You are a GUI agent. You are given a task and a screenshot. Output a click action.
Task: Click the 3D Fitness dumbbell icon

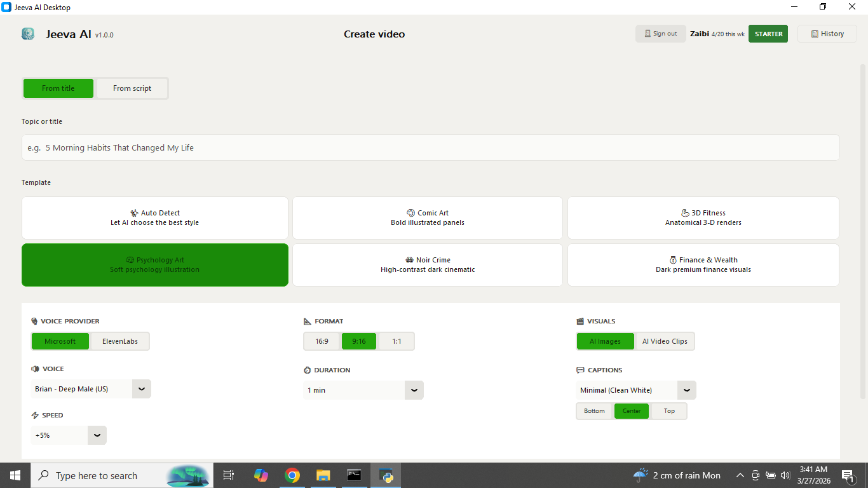[684, 213]
